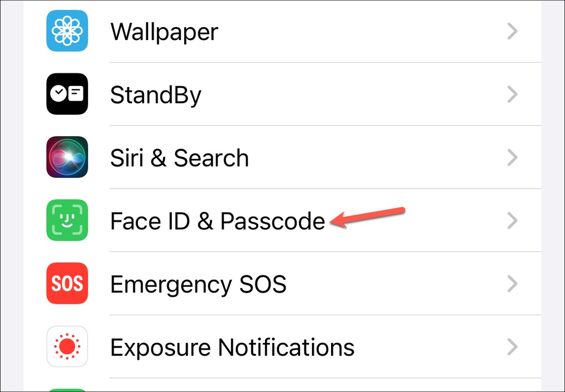Select the StandBy menu entry text

(x=156, y=96)
